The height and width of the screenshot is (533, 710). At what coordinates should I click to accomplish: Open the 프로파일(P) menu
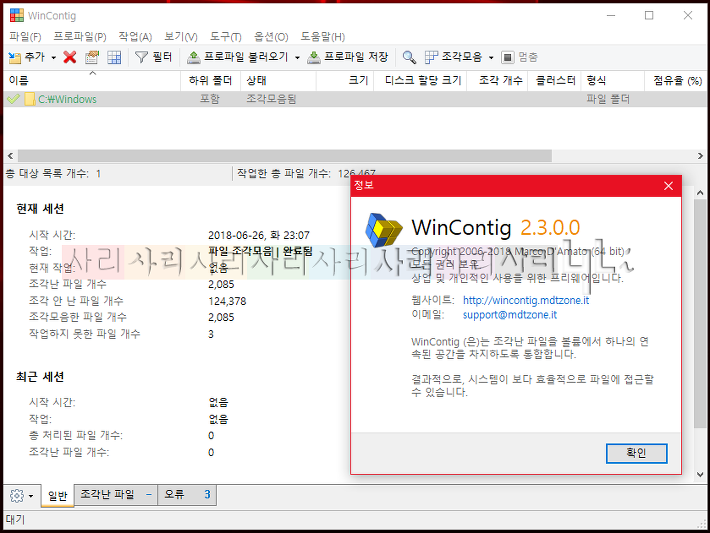[80, 37]
